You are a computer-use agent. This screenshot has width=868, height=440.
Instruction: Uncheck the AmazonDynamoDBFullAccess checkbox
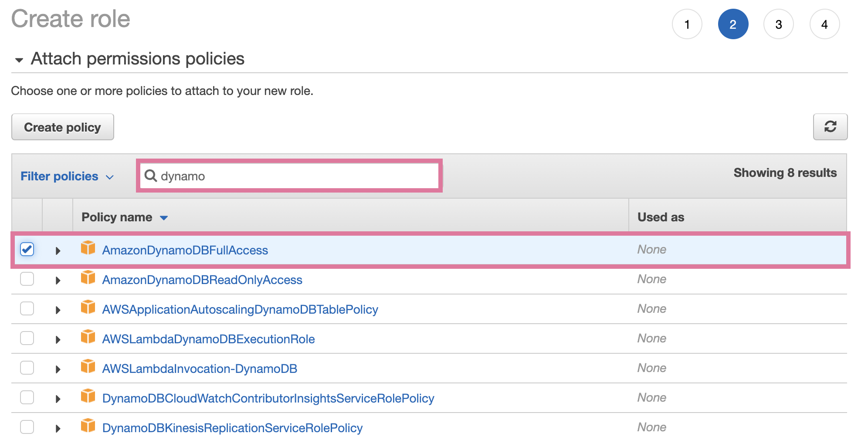coord(27,249)
